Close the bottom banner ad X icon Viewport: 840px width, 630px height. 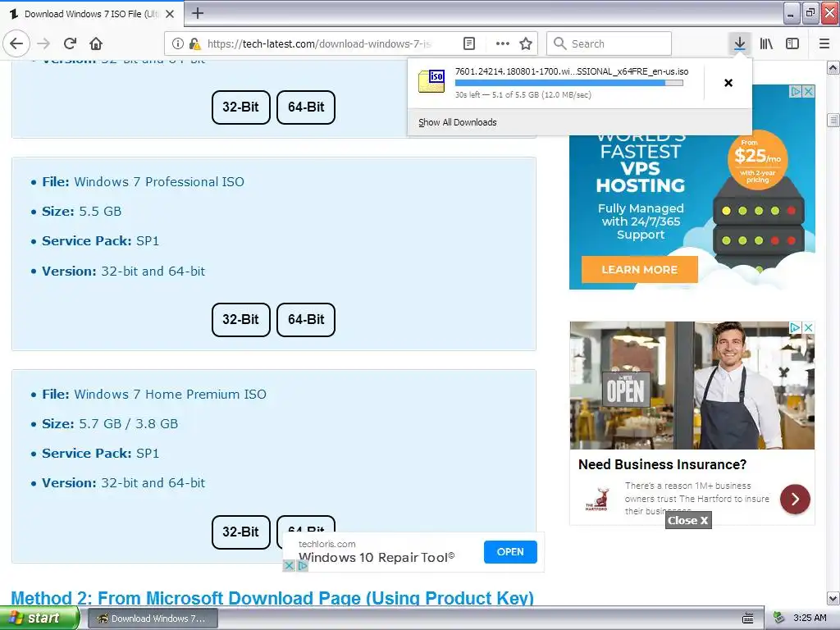(x=289, y=565)
